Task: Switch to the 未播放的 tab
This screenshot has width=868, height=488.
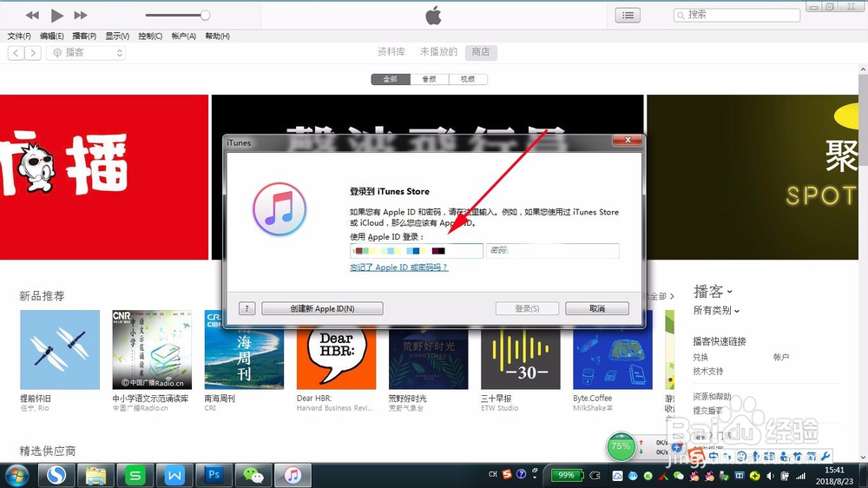Action: point(438,52)
